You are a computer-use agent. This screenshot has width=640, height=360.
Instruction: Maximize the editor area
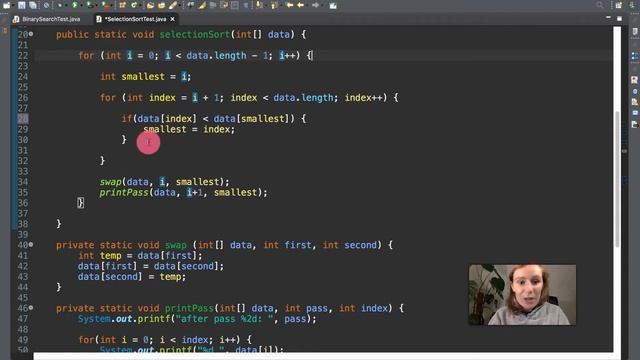619,18
